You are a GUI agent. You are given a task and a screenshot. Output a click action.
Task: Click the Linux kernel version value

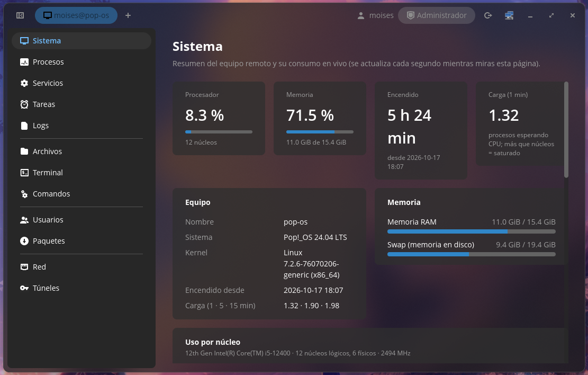tap(312, 264)
